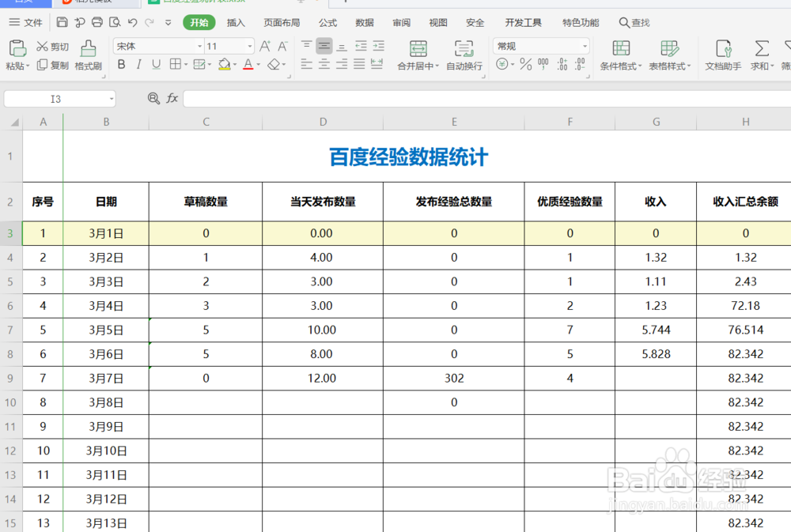Screen dimensions: 791x532
Task: Decrease font size with A- icon
Action: (282, 47)
